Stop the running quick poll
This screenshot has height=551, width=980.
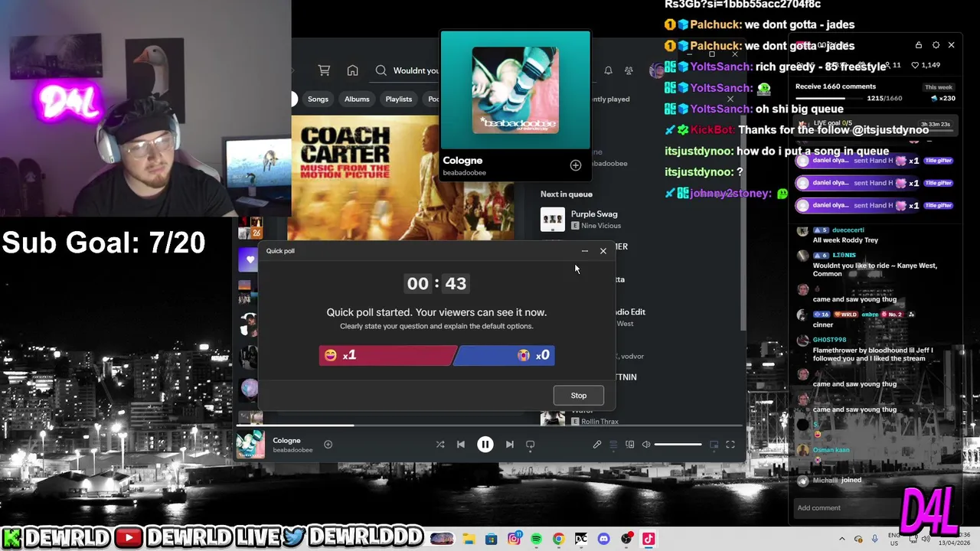(x=578, y=396)
